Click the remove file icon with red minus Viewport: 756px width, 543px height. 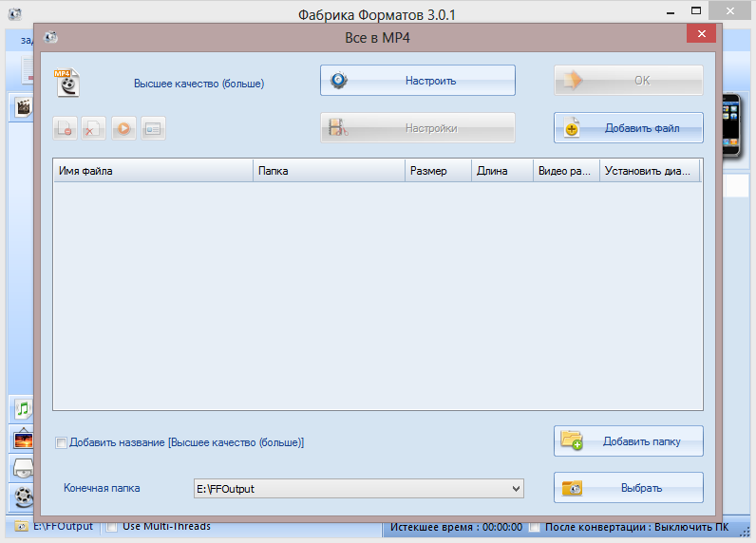[65, 128]
